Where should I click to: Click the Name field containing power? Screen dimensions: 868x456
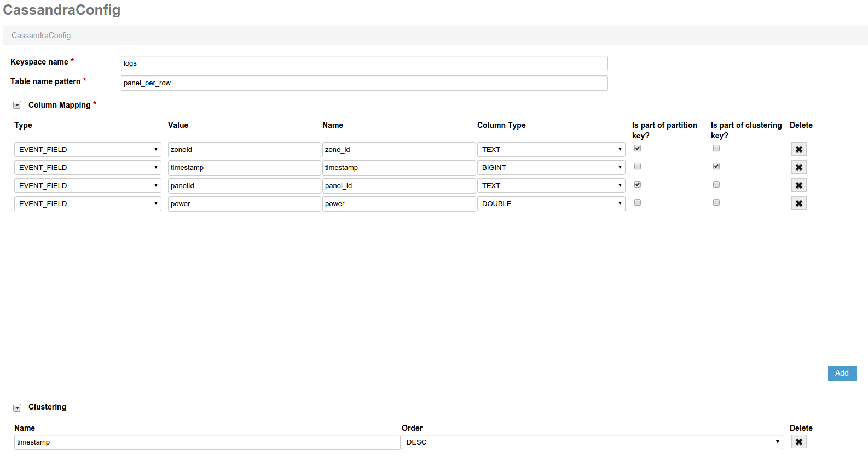[x=399, y=203]
